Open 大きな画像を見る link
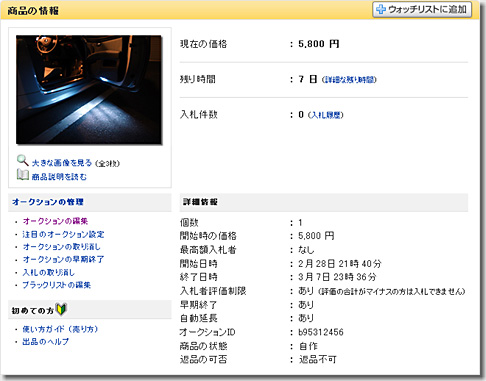This screenshot has height=381, width=486. point(62,163)
